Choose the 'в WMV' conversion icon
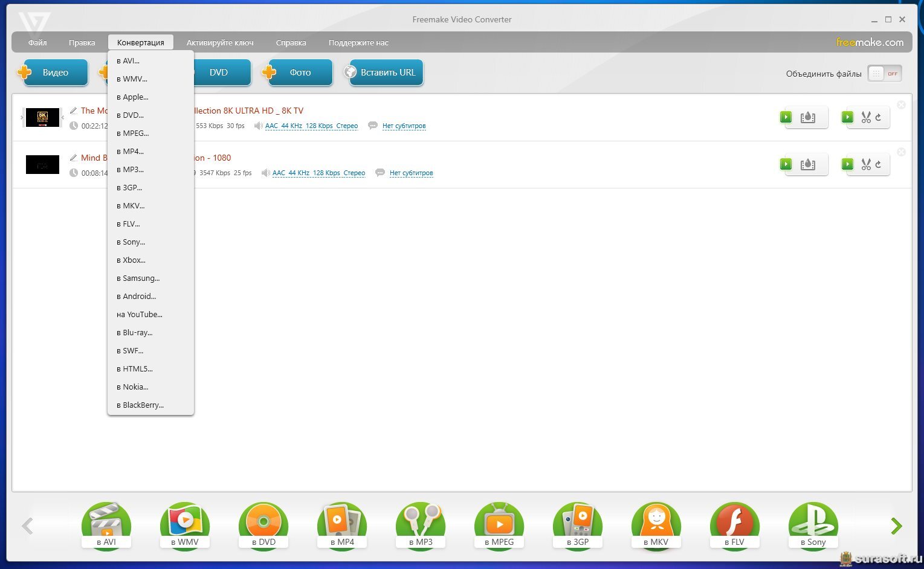Viewport: 924px width, 569px height. click(185, 526)
